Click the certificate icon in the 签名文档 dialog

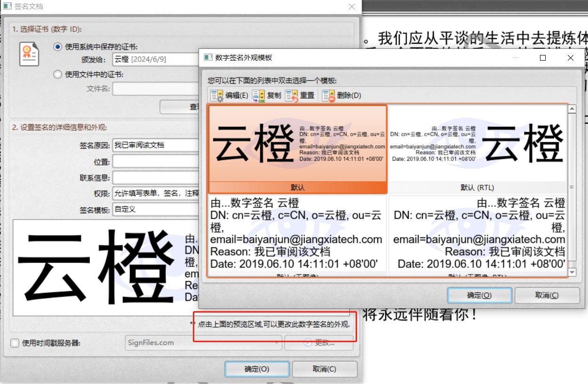click(29, 54)
